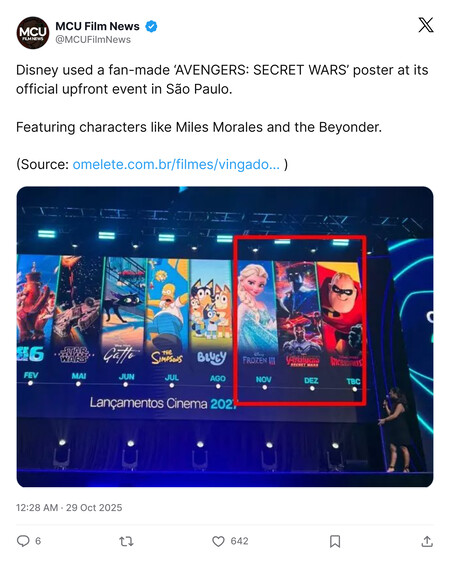The width and height of the screenshot is (450, 565).
Task: Open the MCU Film News display name
Action: (97, 26)
